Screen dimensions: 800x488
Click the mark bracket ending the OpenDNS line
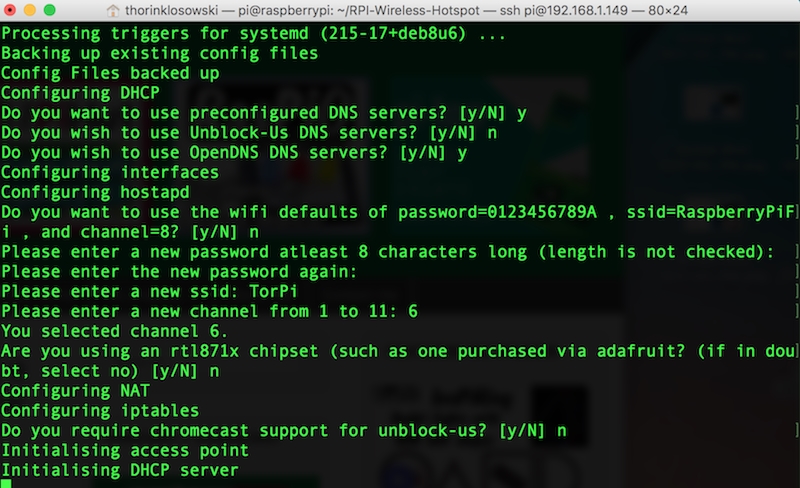pyautogui.click(x=796, y=153)
